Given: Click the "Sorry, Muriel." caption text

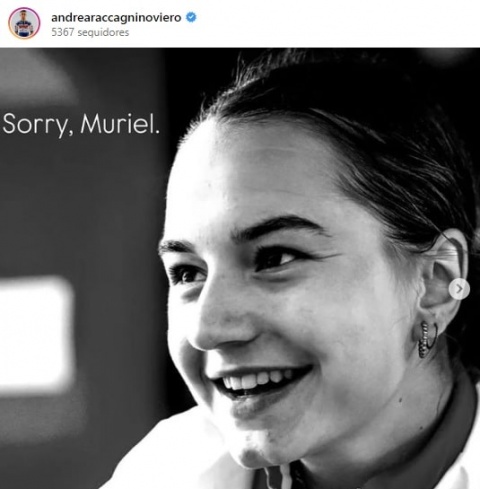Looking at the screenshot, I should coord(81,124).
